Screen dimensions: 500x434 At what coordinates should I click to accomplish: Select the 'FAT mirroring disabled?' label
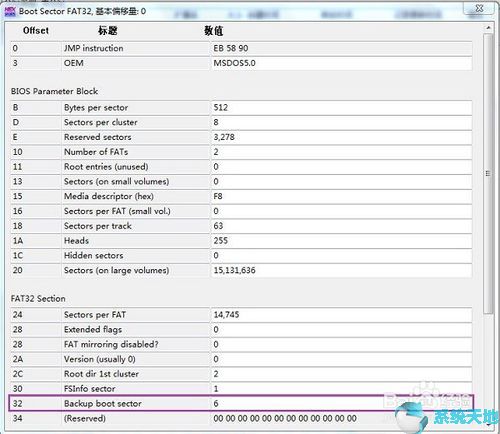coord(111,344)
